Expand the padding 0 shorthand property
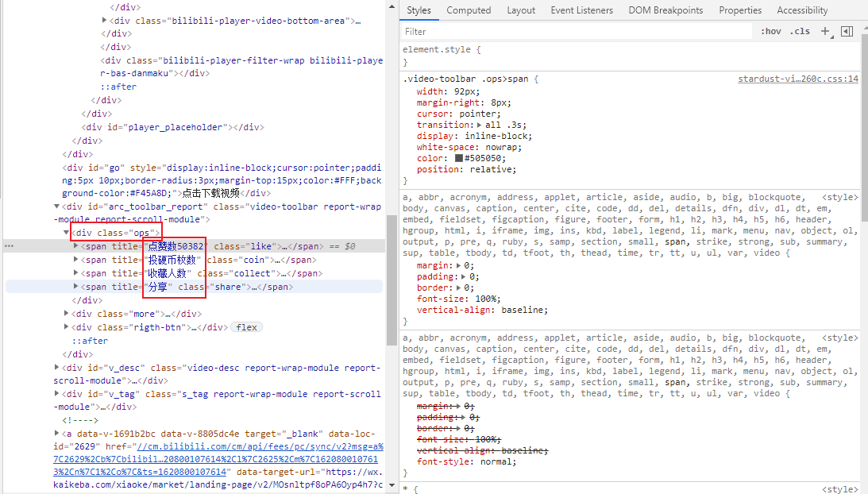 click(463, 277)
